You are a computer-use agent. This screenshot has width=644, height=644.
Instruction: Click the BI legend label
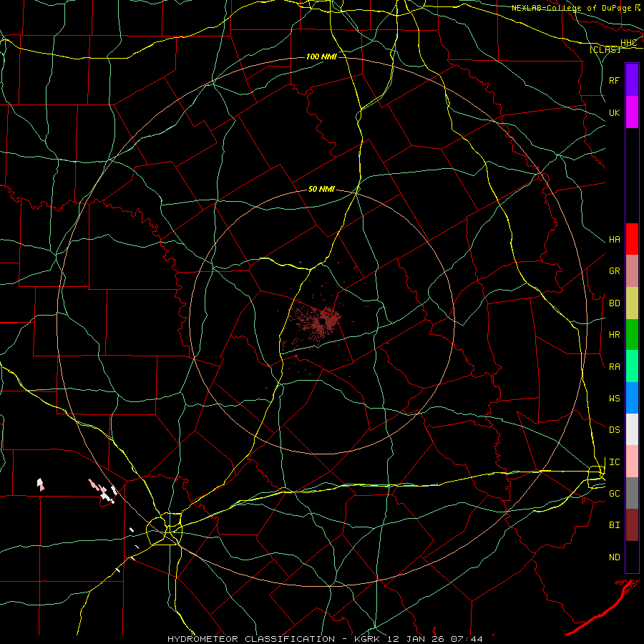pyautogui.click(x=614, y=525)
